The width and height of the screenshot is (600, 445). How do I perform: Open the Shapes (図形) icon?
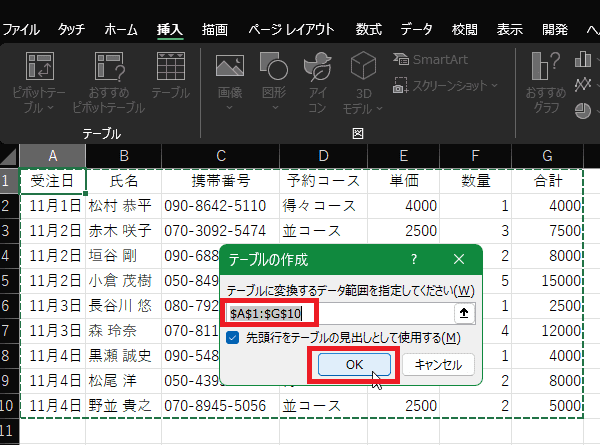[x=274, y=68]
